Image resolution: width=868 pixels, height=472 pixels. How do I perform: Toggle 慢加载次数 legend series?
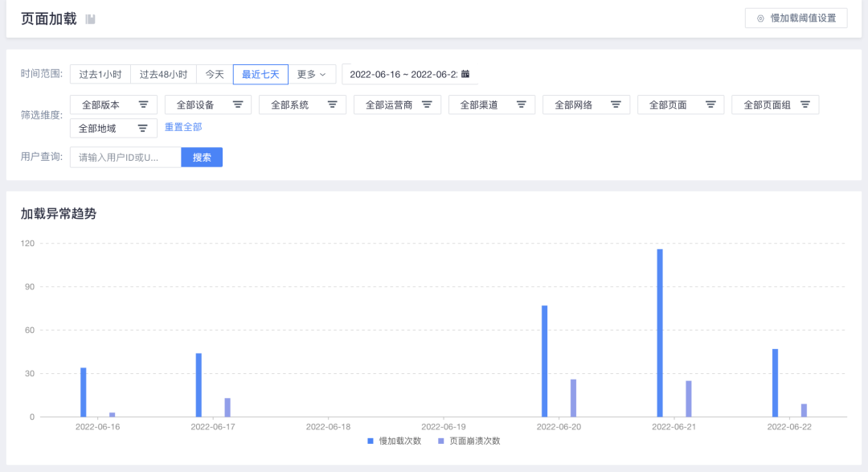(x=395, y=441)
